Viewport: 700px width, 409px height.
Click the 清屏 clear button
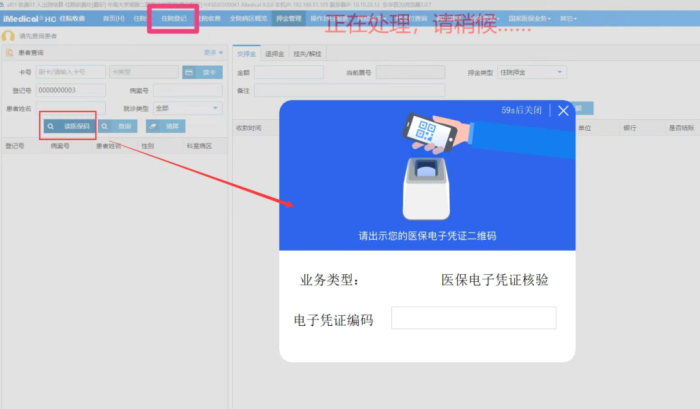point(165,126)
